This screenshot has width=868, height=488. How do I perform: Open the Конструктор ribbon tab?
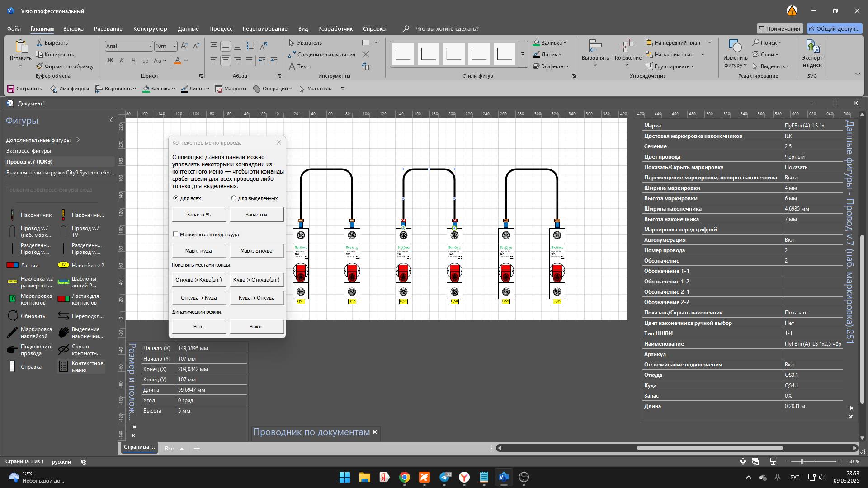(x=150, y=28)
